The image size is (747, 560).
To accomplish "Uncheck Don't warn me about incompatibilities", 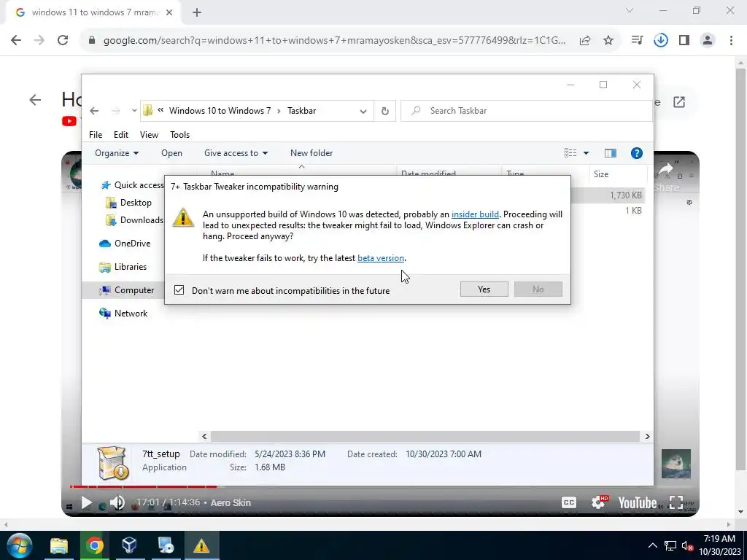I will [179, 290].
